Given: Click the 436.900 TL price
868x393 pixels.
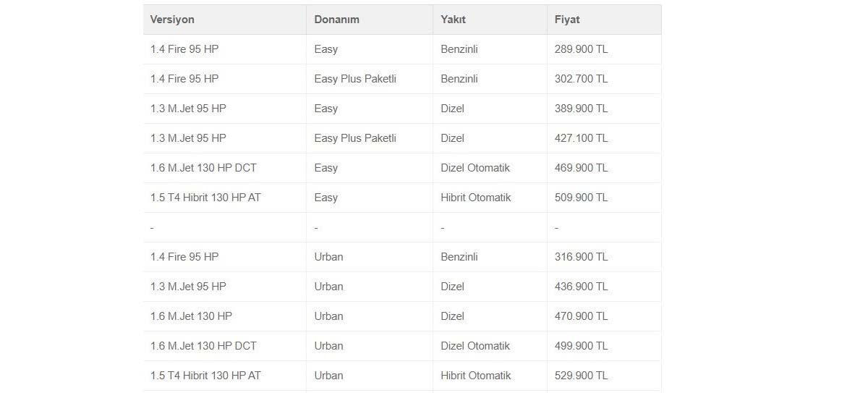Looking at the screenshot, I should click(x=581, y=287).
